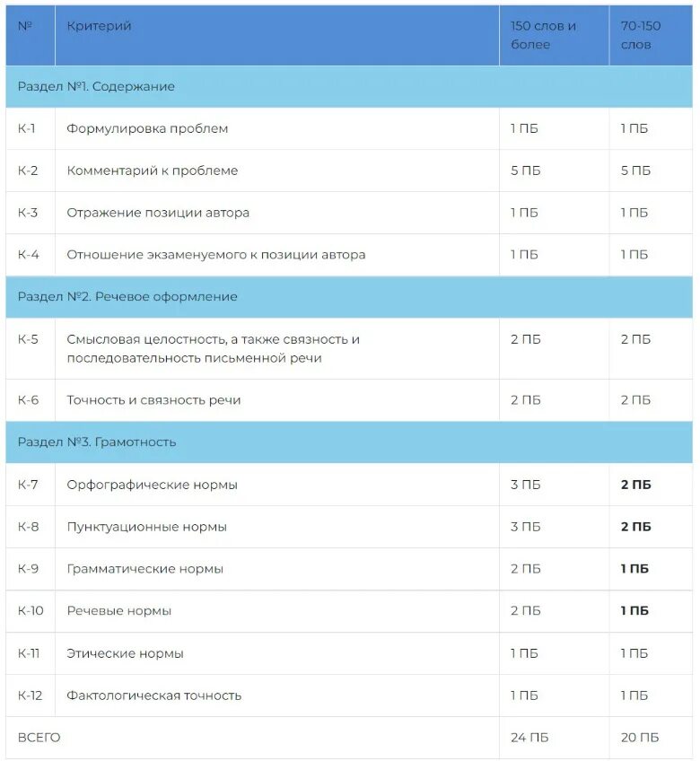Click the 'ВСЕГО' total row label
The height and width of the screenshot is (761, 700).
(x=39, y=738)
